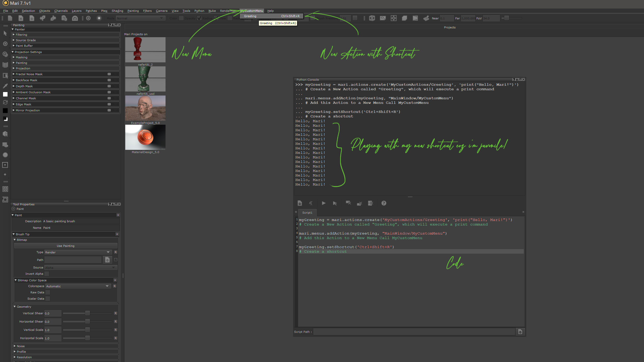Reset Vertical Shear with R button
This screenshot has height=362, width=644.
point(115,313)
